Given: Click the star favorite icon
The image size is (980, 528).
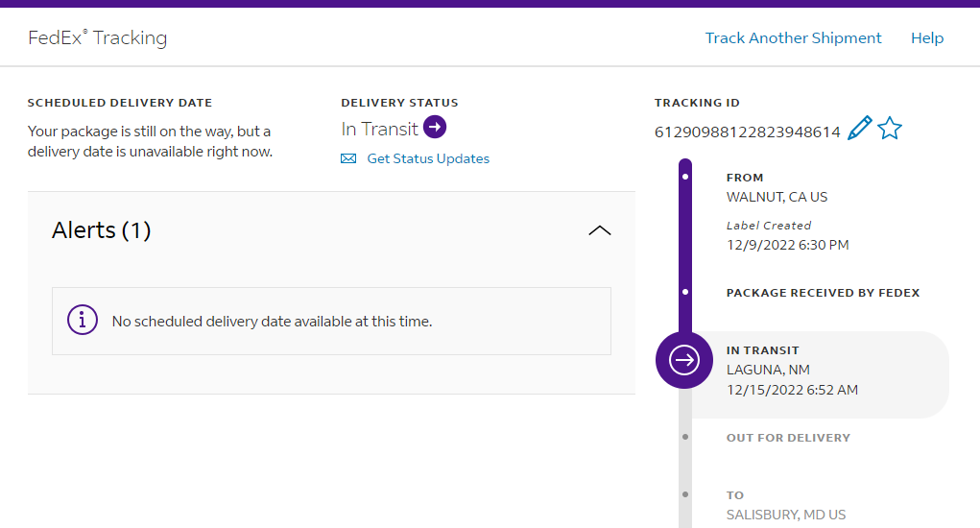Looking at the screenshot, I should [x=890, y=129].
